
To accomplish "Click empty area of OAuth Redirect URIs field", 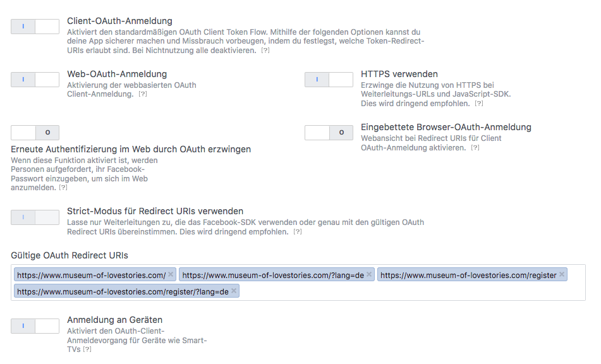I will click(x=411, y=291).
